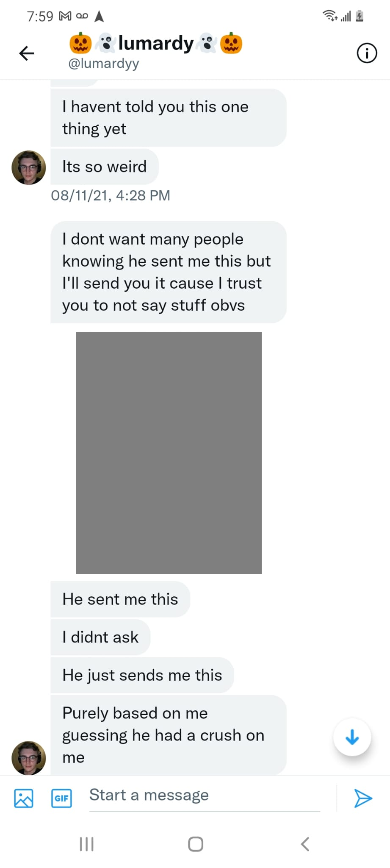Tap the image attachment icon
The image size is (390, 868).
pyautogui.click(x=24, y=798)
